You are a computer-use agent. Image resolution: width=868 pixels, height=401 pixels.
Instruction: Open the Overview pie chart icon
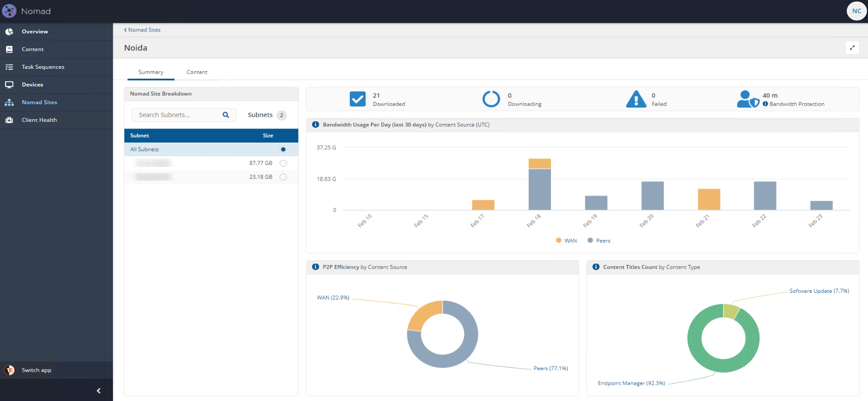pos(9,31)
